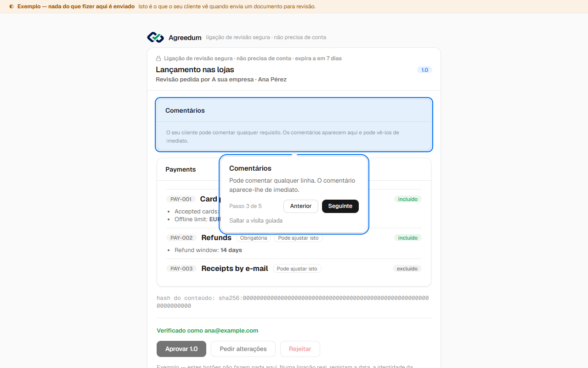Skip the tour via Saltar a visita guiada
This screenshot has height=368, width=588.
click(256, 221)
